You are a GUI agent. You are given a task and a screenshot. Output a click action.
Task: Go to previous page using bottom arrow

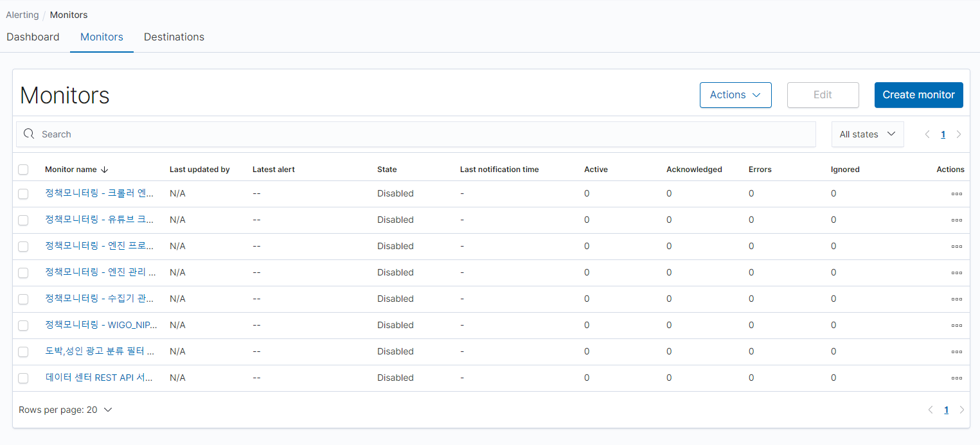[x=930, y=410]
